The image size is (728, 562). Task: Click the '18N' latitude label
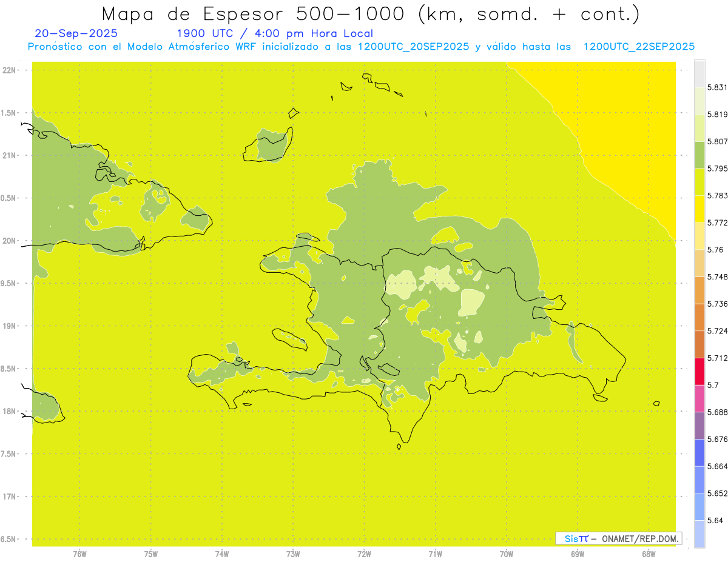pos(10,411)
